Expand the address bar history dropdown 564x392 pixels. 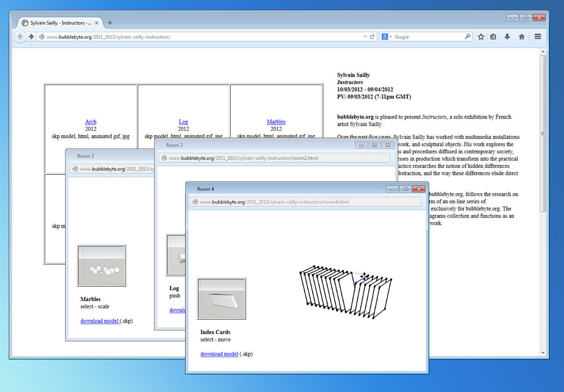coord(365,36)
